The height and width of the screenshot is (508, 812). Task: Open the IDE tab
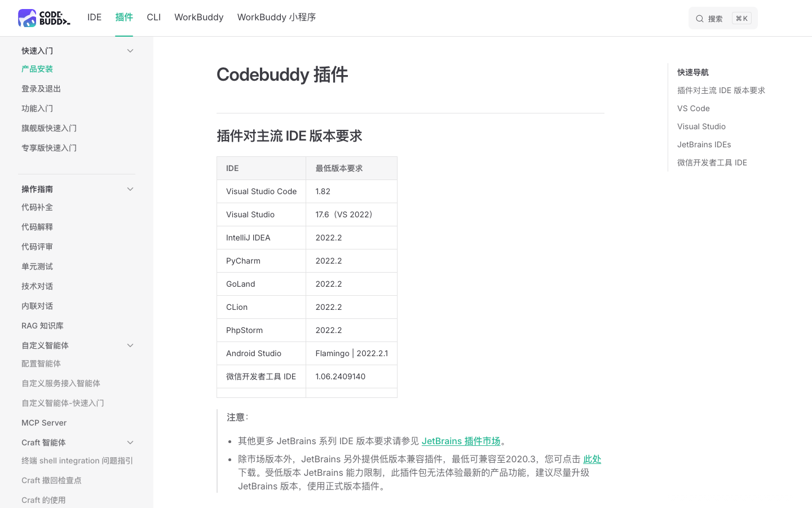[x=94, y=17]
